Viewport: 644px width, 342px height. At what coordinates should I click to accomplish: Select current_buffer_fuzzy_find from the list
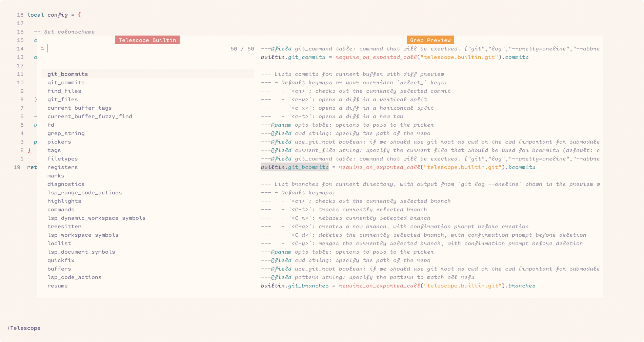coord(90,116)
